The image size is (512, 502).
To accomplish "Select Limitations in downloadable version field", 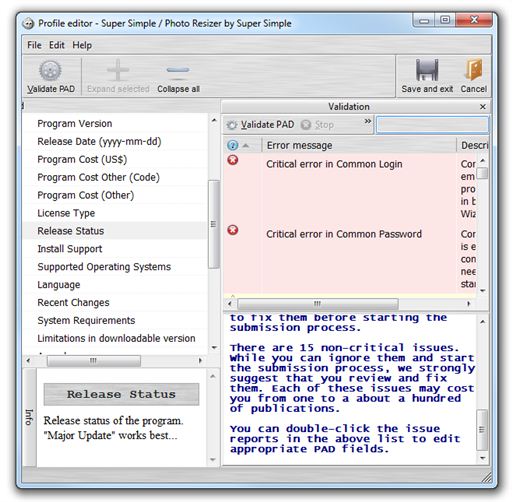I will point(116,338).
